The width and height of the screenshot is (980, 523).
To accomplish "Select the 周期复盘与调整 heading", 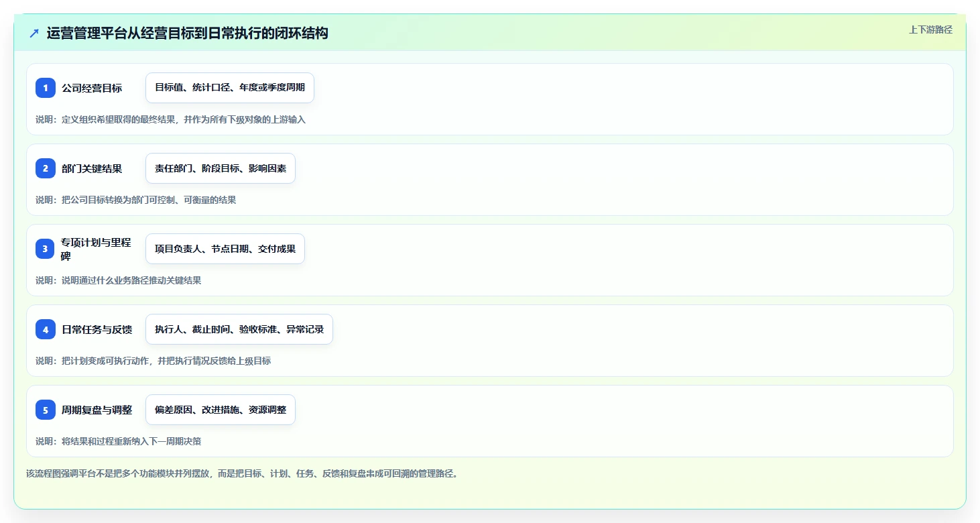I will [x=97, y=410].
